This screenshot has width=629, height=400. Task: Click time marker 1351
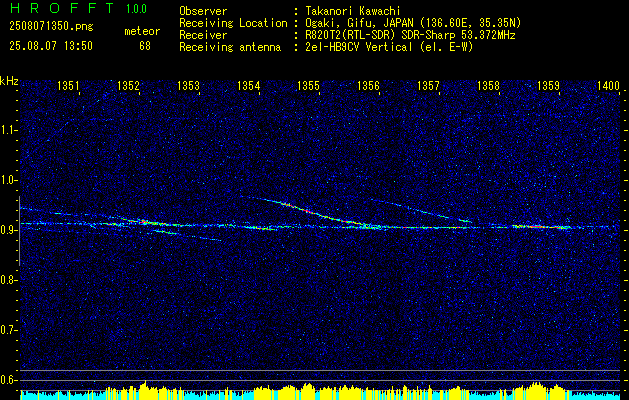pyautogui.click(x=68, y=86)
